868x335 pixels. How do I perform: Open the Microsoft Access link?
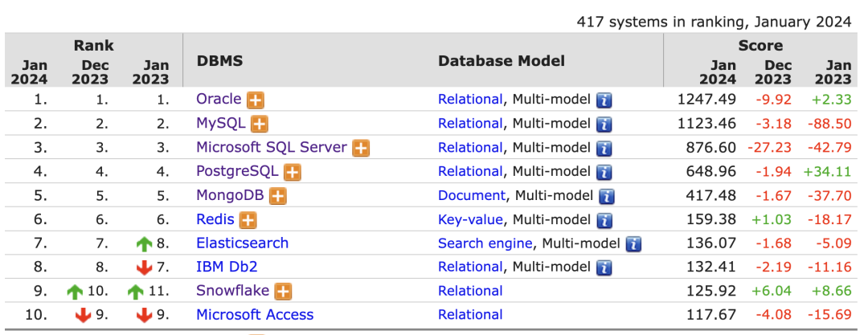tap(255, 315)
